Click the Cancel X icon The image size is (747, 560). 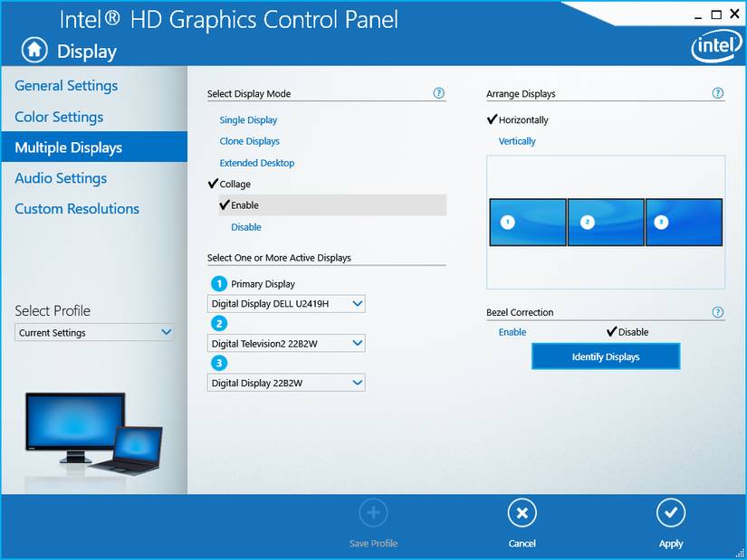coord(522,513)
